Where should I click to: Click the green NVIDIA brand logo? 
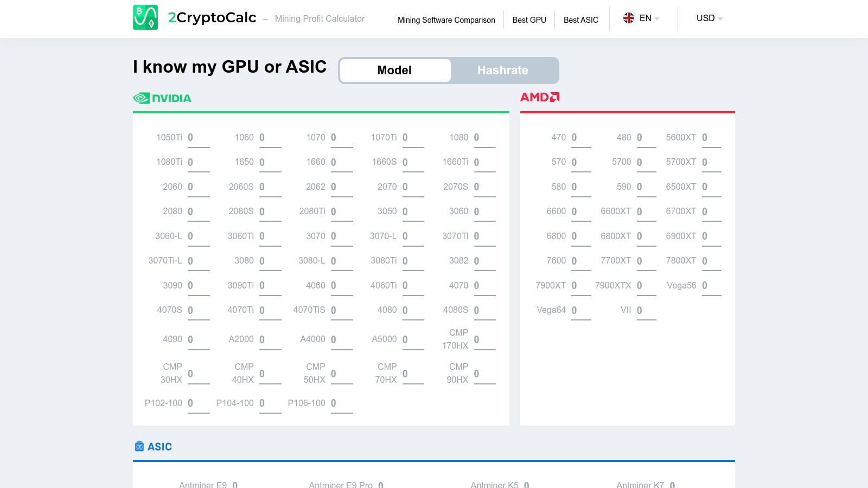coord(162,98)
